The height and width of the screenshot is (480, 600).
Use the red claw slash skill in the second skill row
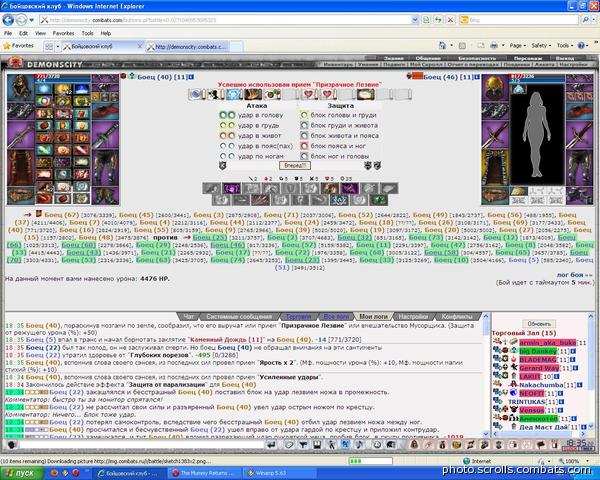tap(261, 199)
